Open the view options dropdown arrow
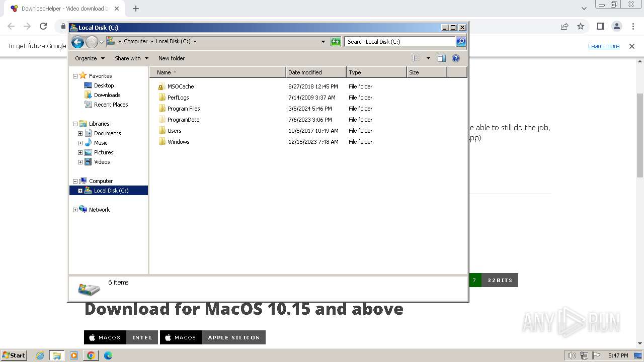This screenshot has height=362, width=644. click(x=428, y=58)
